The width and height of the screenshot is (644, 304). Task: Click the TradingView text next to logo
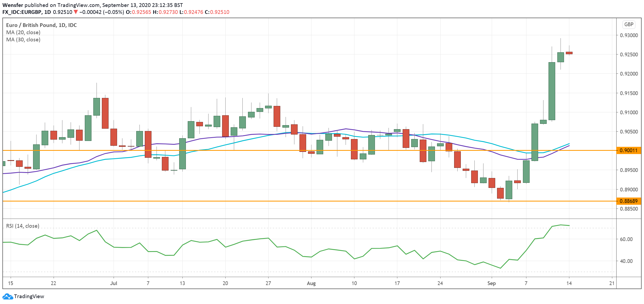pos(29,296)
